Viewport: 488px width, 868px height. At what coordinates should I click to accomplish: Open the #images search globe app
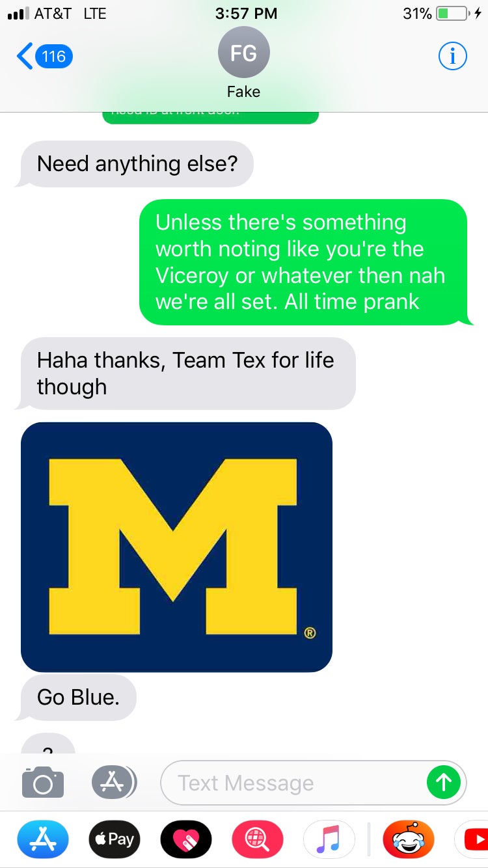(258, 839)
